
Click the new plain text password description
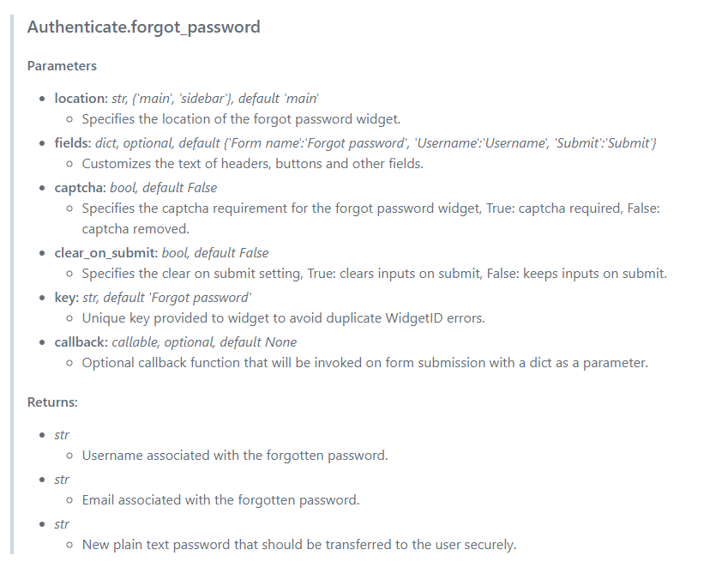tap(299, 545)
